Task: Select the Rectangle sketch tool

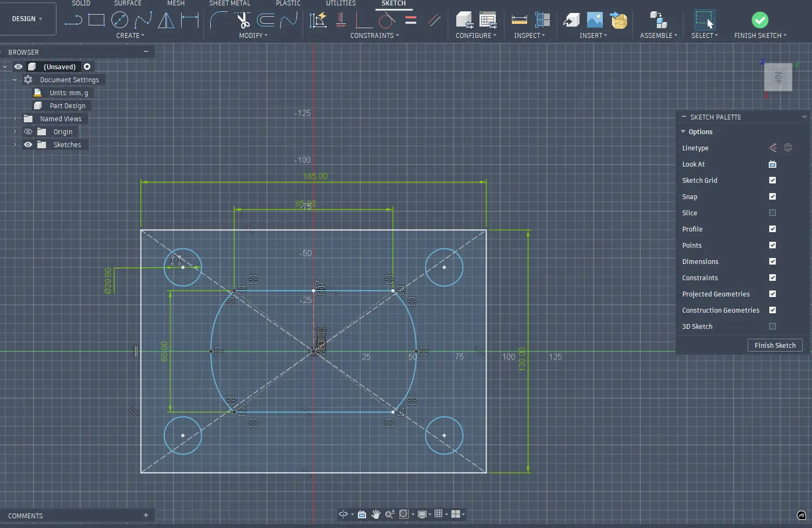Action: tap(96, 21)
